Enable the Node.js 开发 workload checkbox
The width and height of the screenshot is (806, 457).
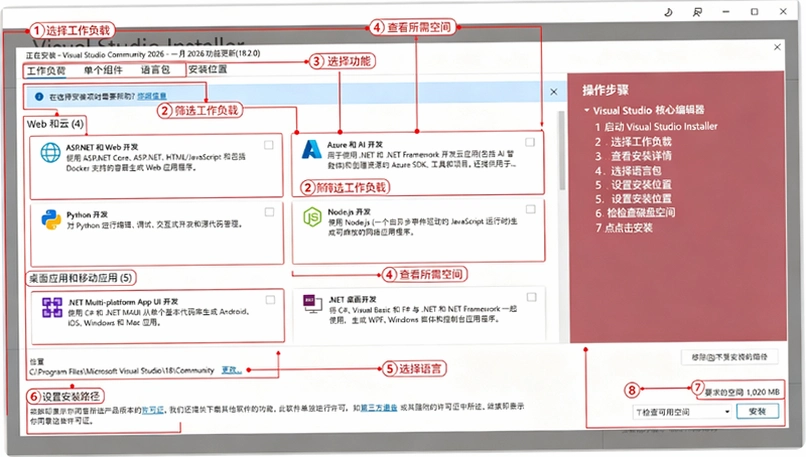530,209
